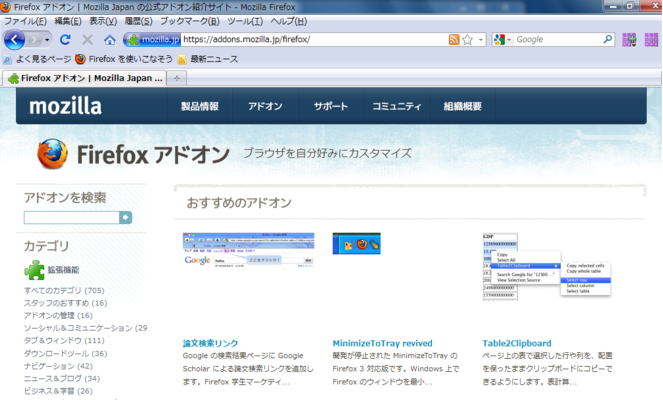
Task: Click the rightmost purple grid toolbar icon
Action: [651, 40]
